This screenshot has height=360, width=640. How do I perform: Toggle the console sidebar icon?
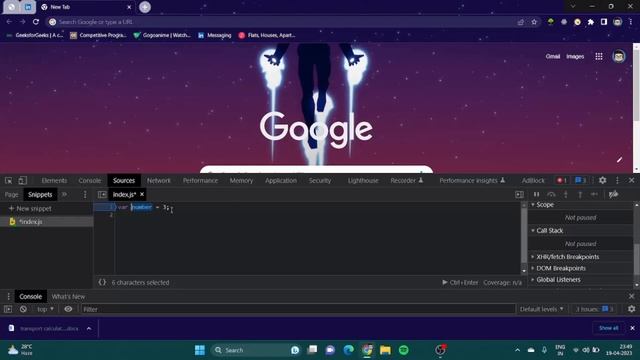[8, 309]
